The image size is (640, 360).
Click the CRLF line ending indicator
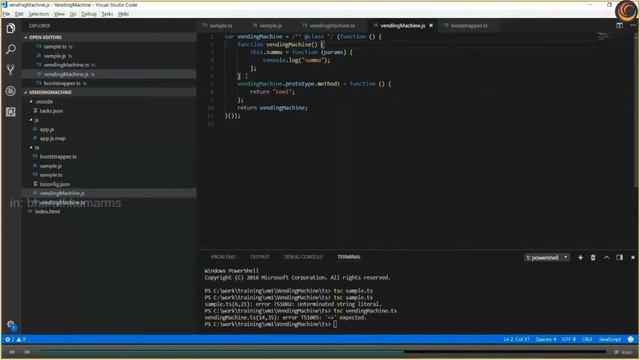(587, 339)
